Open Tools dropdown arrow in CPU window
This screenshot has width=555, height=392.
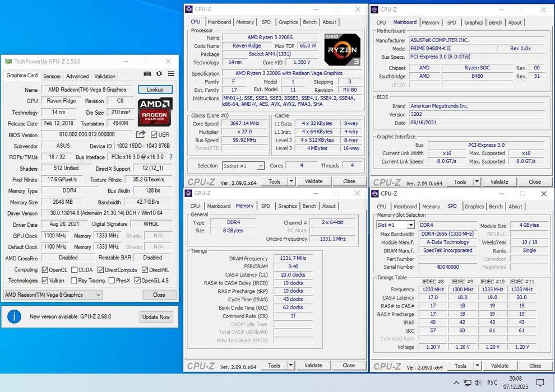[x=291, y=181]
